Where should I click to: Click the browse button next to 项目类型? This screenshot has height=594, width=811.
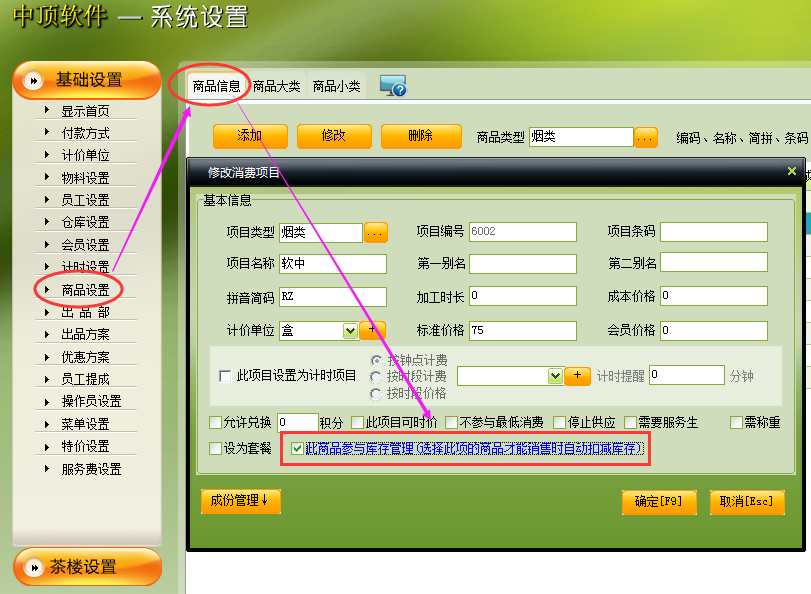click(375, 233)
